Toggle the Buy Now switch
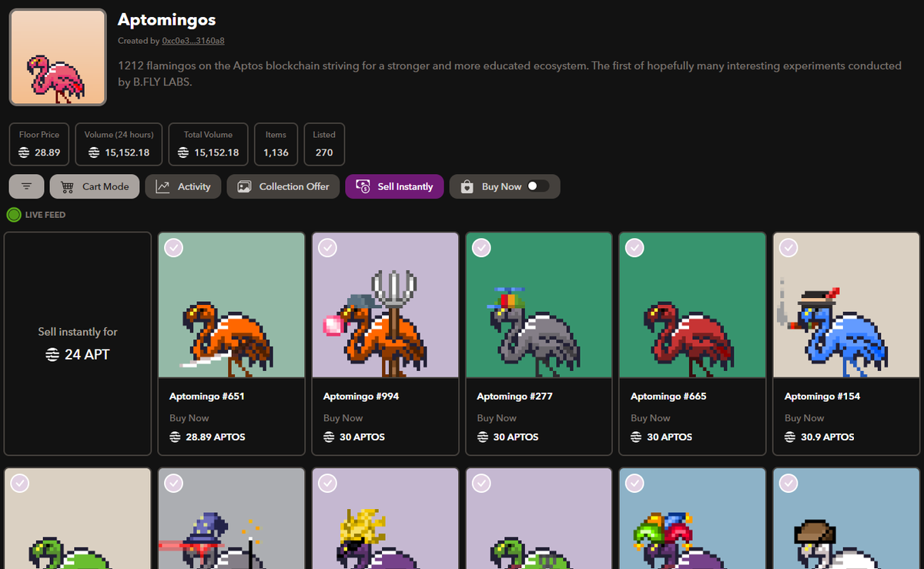The height and width of the screenshot is (569, 924). [537, 186]
